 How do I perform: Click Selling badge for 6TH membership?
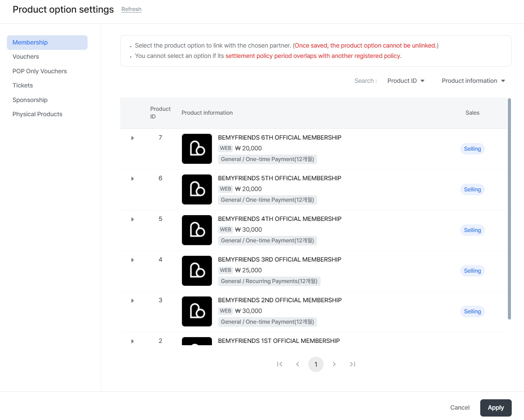(x=472, y=149)
